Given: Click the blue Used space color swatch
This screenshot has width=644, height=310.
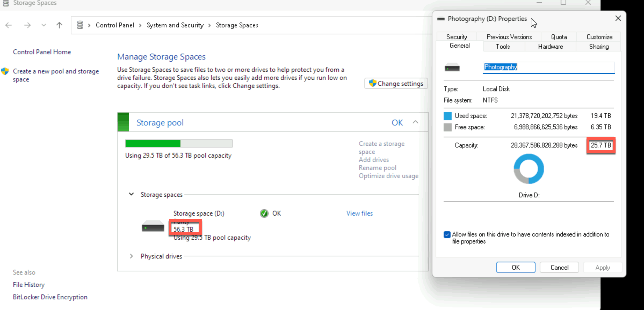Looking at the screenshot, I should point(447,116).
